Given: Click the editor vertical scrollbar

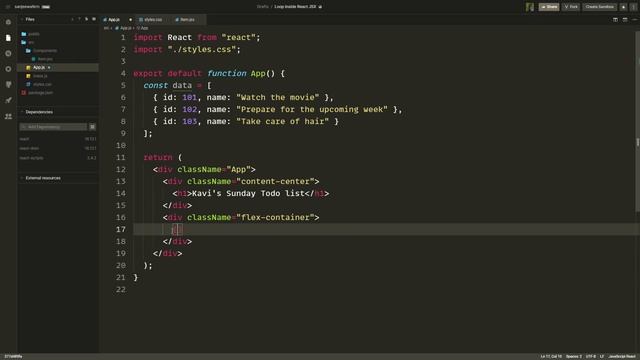Looking at the screenshot, I should click(x=638, y=122).
